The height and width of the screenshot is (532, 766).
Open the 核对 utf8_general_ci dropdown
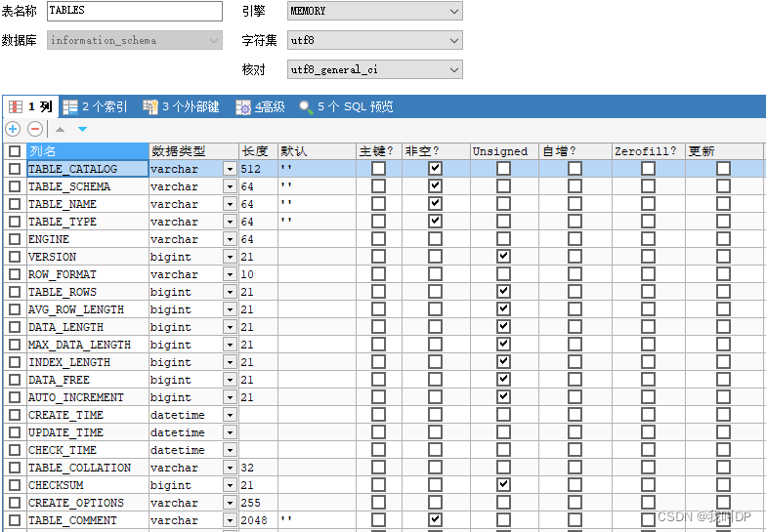click(375, 70)
